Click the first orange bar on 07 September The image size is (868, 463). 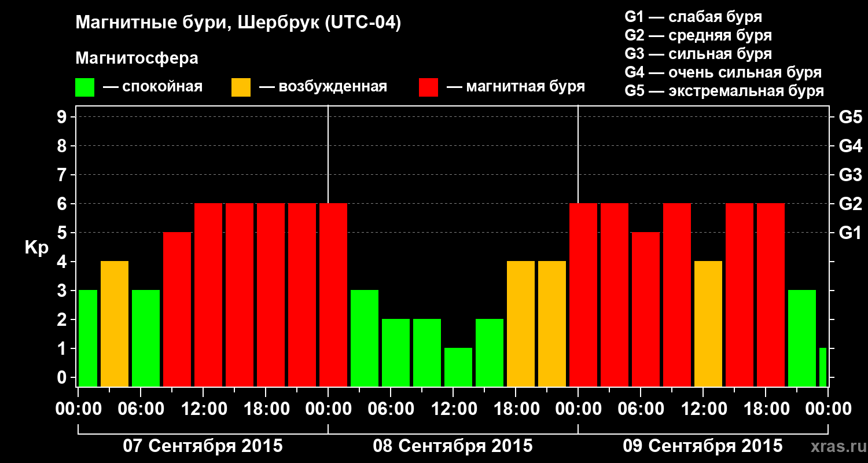(115, 324)
